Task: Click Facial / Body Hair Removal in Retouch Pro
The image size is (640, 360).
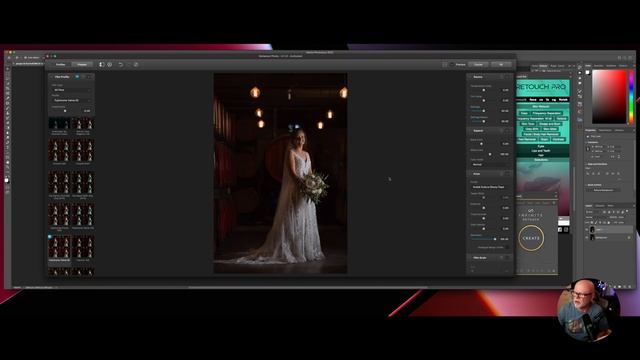Action: click(x=541, y=134)
